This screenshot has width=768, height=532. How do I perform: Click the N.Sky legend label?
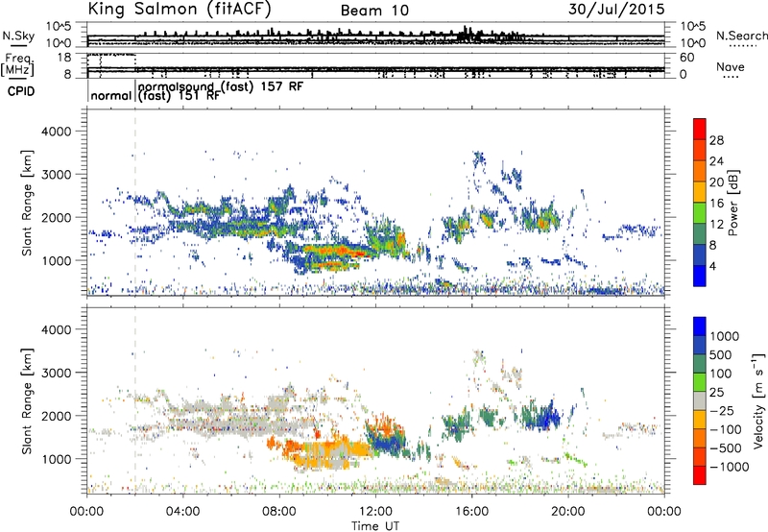pyautogui.click(x=18, y=36)
